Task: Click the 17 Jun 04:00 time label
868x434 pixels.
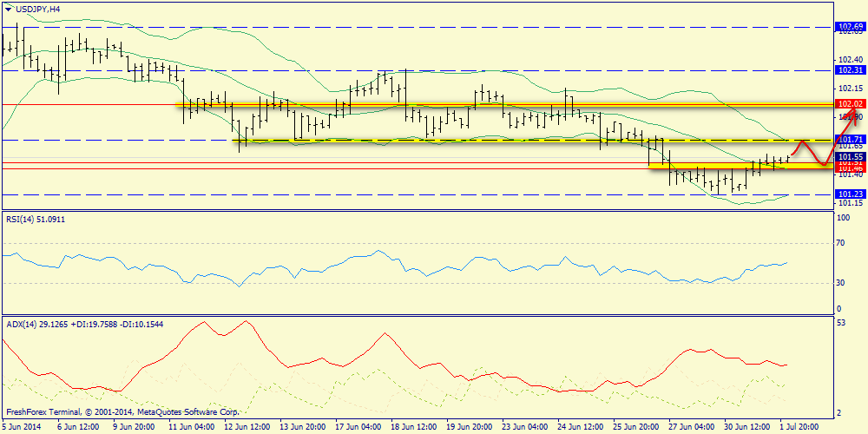Action: point(357,427)
